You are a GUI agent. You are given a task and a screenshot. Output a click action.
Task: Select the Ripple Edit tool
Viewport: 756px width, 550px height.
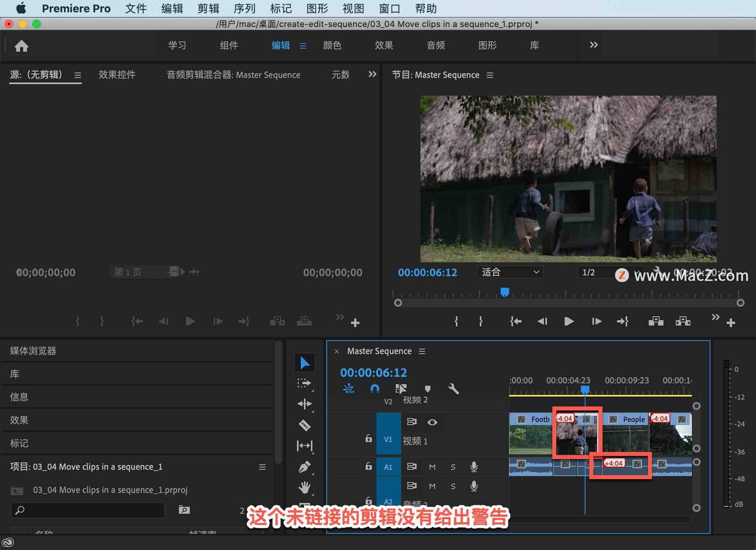pyautogui.click(x=304, y=404)
